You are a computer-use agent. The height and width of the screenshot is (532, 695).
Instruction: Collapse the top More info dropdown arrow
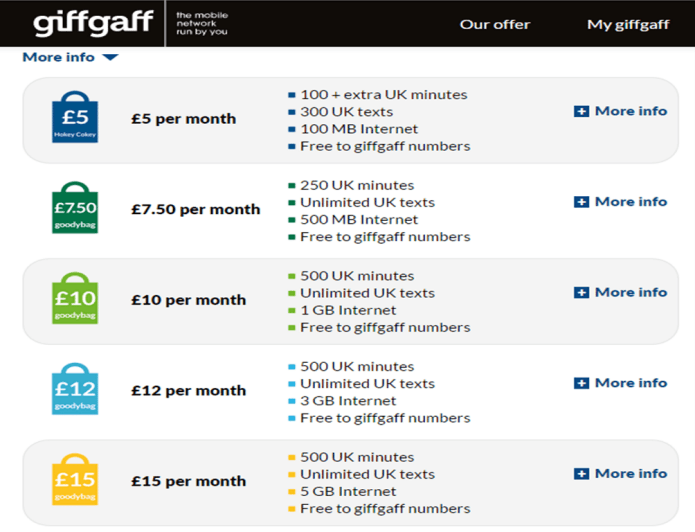coord(110,57)
